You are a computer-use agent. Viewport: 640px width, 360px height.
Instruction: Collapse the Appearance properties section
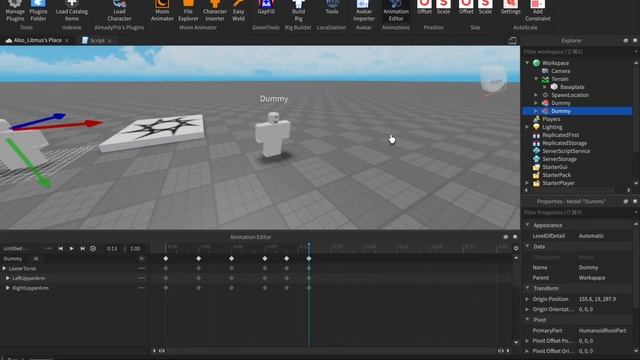tap(527, 225)
